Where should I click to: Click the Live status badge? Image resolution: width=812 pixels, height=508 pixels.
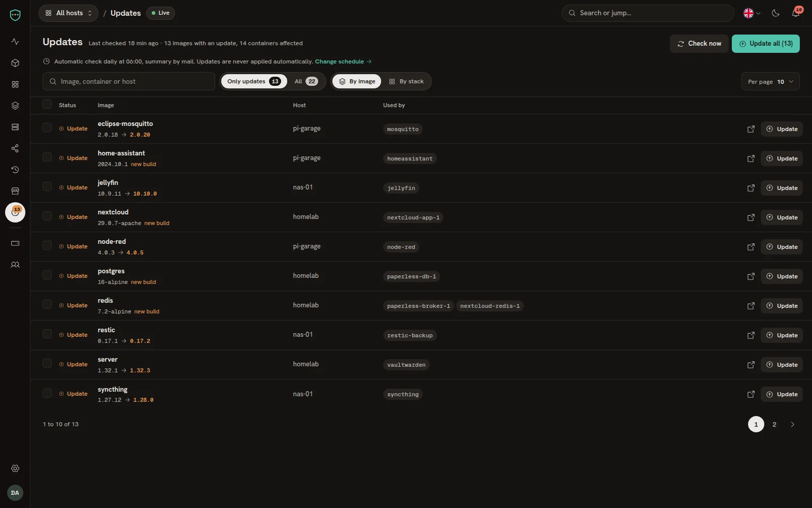[x=160, y=13]
